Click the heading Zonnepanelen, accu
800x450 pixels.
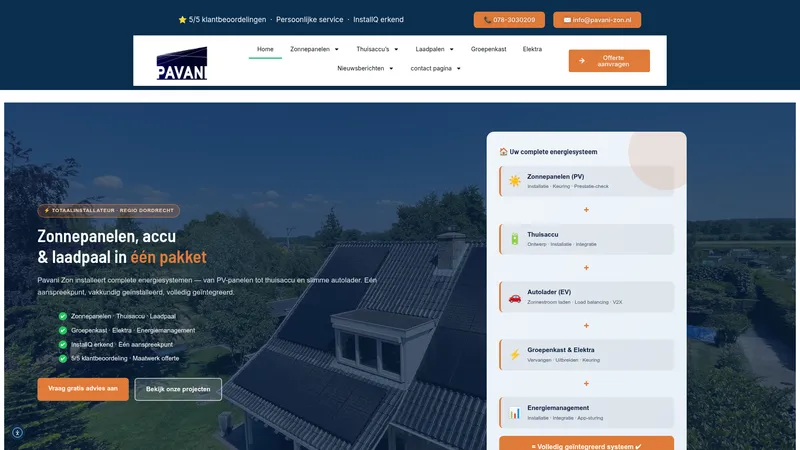point(107,236)
